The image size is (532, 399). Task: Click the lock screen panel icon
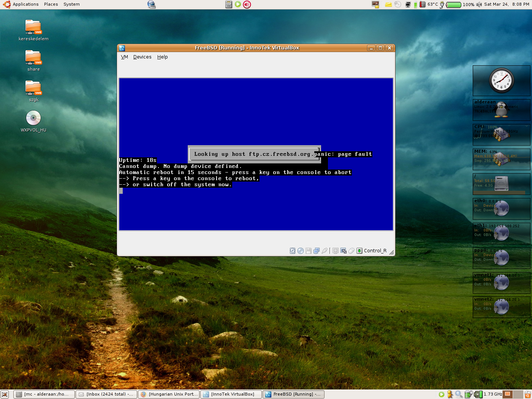point(375,5)
